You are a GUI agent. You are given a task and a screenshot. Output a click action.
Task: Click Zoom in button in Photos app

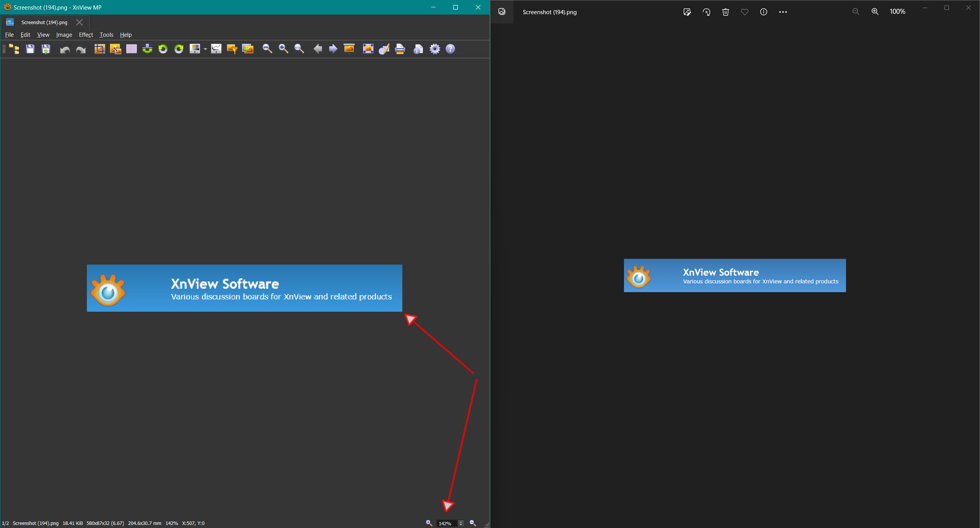coord(875,12)
